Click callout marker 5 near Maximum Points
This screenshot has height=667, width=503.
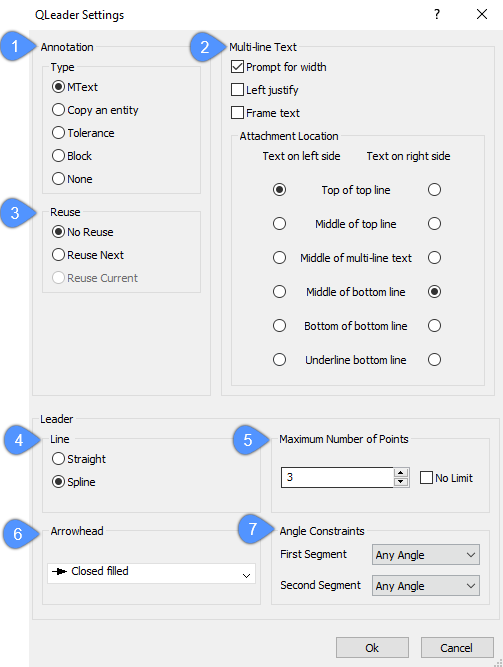click(248, 440)
